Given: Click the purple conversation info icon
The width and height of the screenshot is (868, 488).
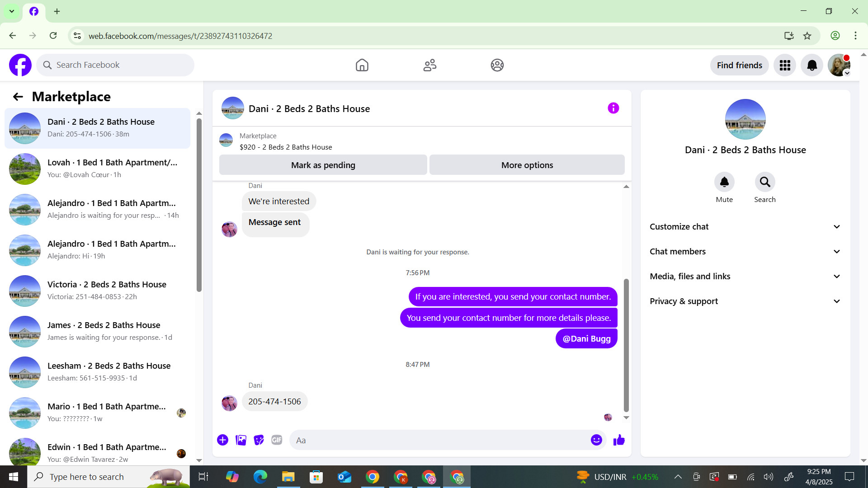Looking at the screenshot, I should point(613,108).
